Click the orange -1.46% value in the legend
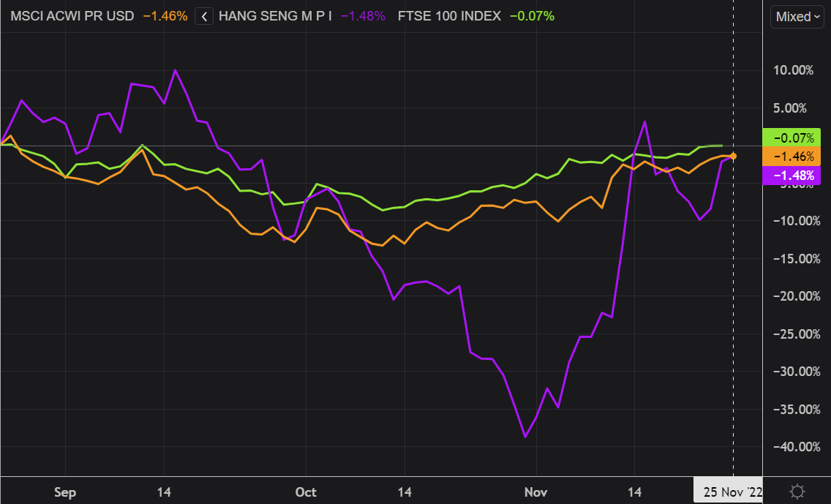Image resolution: width=831 pixels, height=504 pixels. 163,16
